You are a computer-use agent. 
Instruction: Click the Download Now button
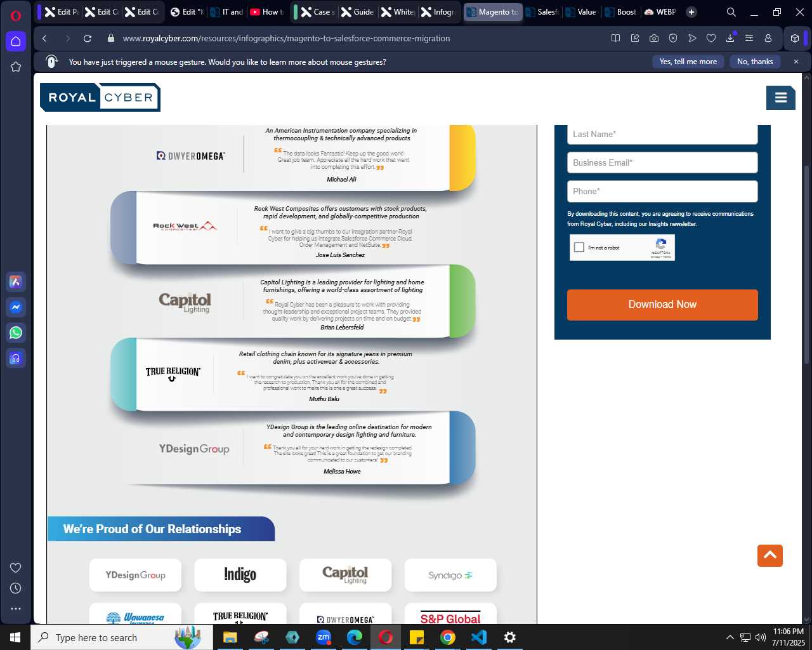coord(662,305)
